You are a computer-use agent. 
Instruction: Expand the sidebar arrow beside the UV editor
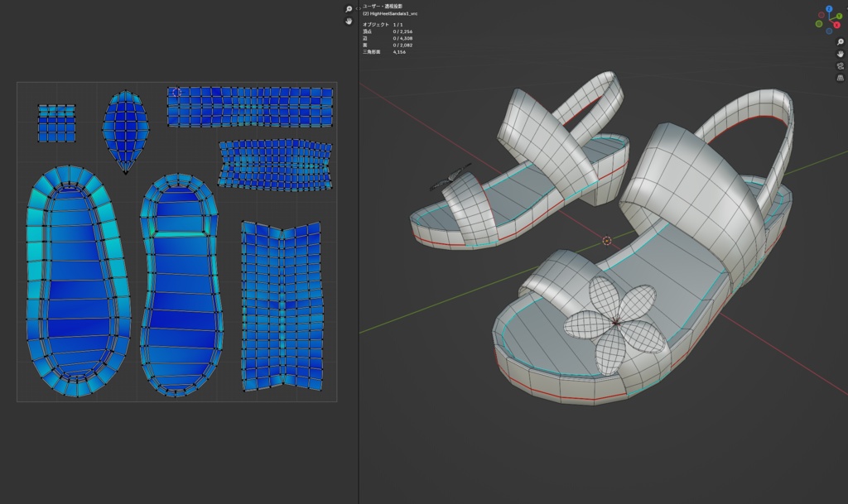(356, 9)
